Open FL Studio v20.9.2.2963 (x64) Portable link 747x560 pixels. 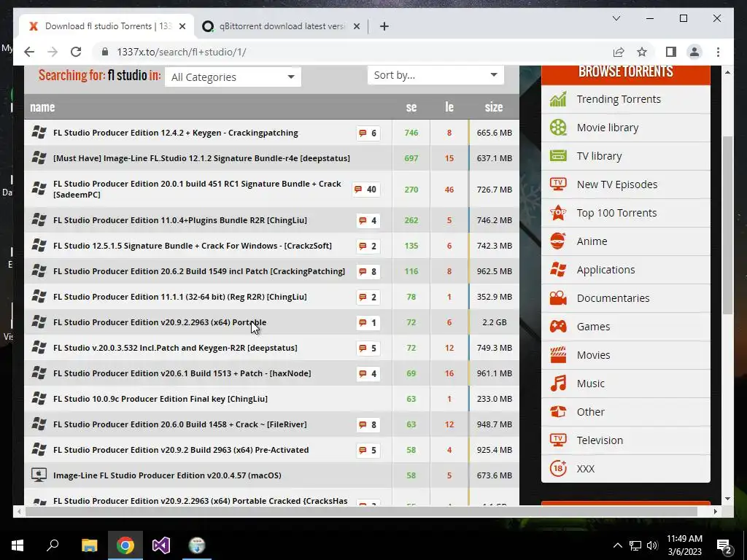(160, 322)
